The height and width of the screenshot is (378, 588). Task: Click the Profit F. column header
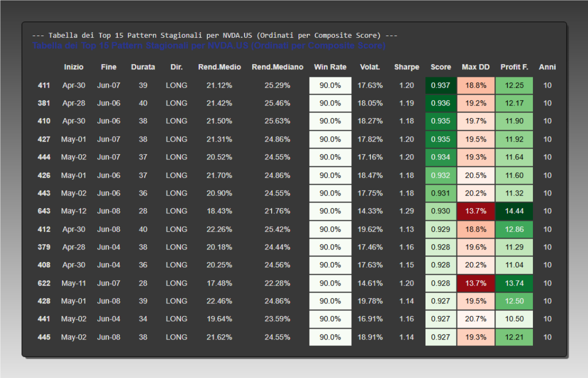tap(514, 67)
